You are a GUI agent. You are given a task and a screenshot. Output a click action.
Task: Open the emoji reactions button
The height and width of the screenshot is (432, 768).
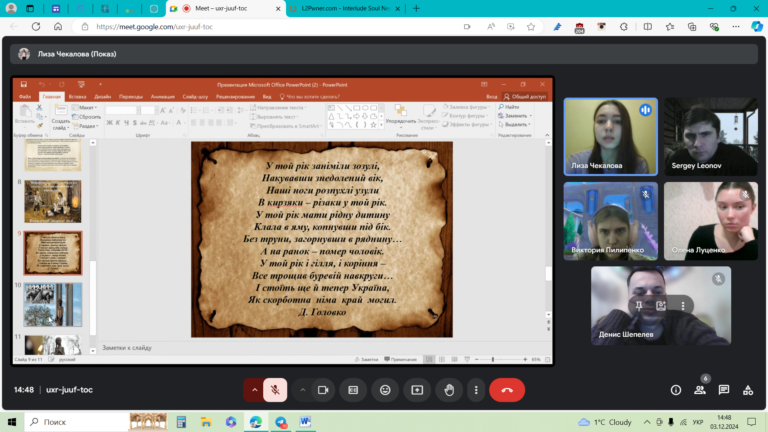[x=385, y=390]
